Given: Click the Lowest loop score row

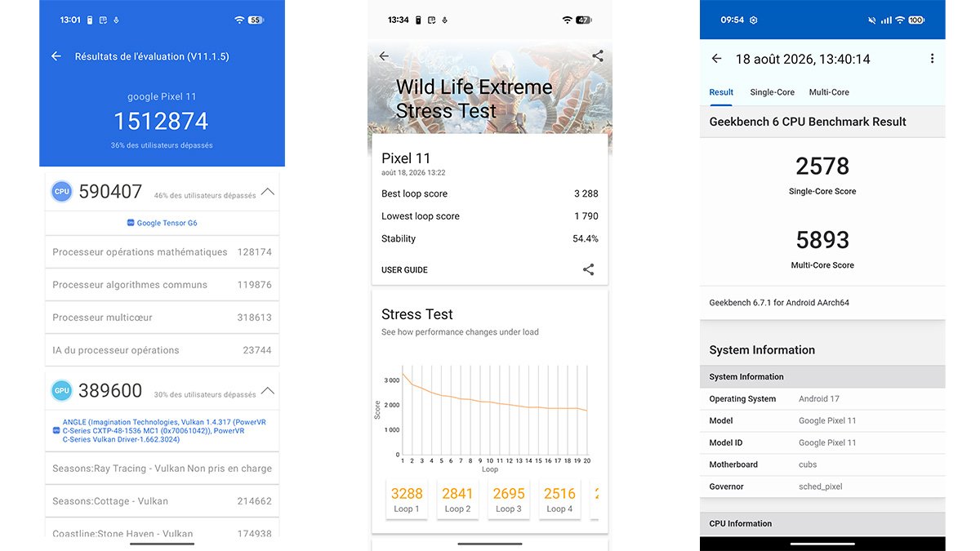Looking at the screenshot, I should click(x=490, y=216).
